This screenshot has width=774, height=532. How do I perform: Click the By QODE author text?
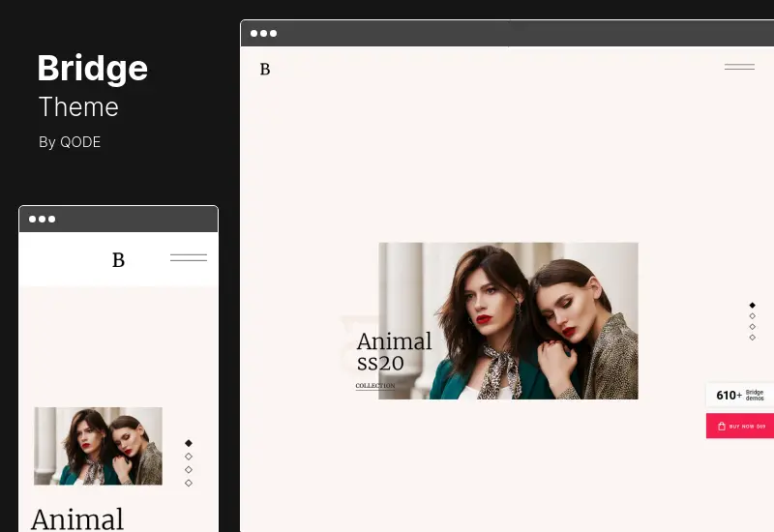coord(70,142)
